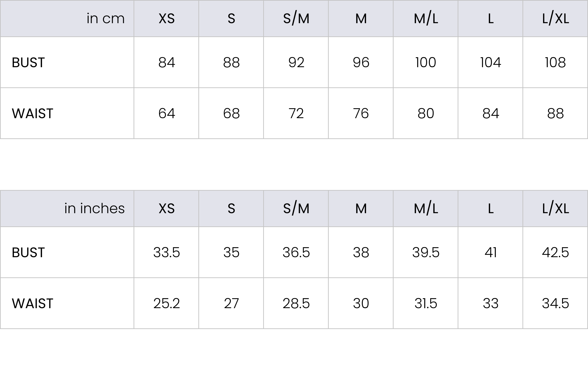Select the M/L header in the inches table
The width and height of the screenshot is (588, 380).
[426, 209]
